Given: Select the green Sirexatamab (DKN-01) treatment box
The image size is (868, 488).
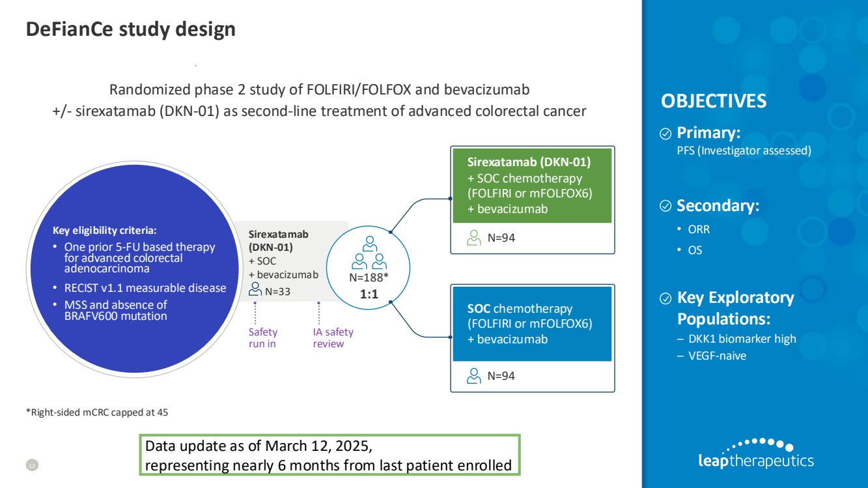Looking at the screenshot, I should coord(532,186).
